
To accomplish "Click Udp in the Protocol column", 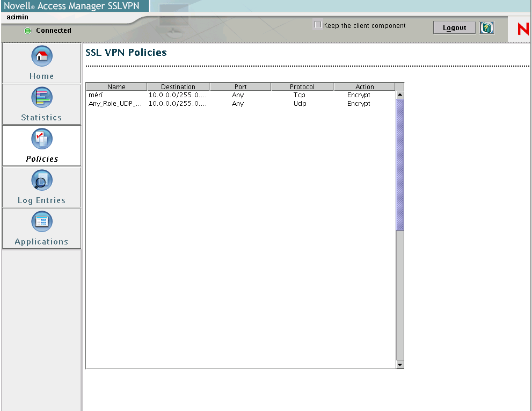I will point(300,104).
